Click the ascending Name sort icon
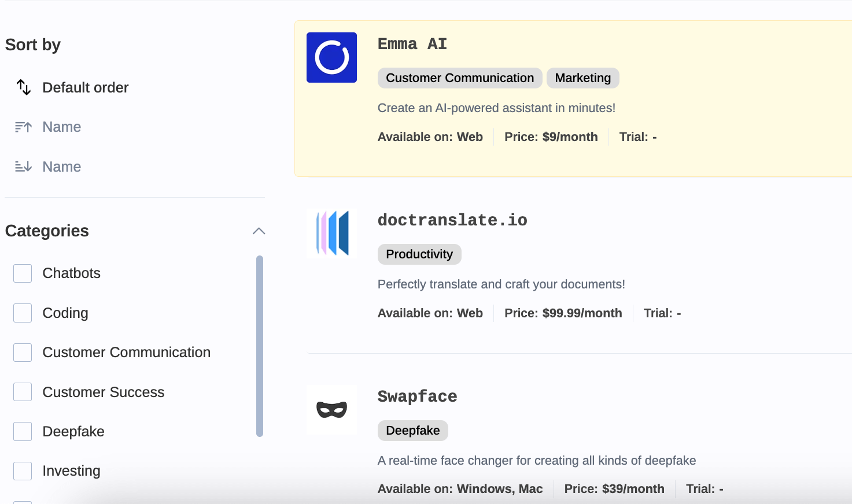Viewport: 852px width, 504px height. tap(23, 127)
